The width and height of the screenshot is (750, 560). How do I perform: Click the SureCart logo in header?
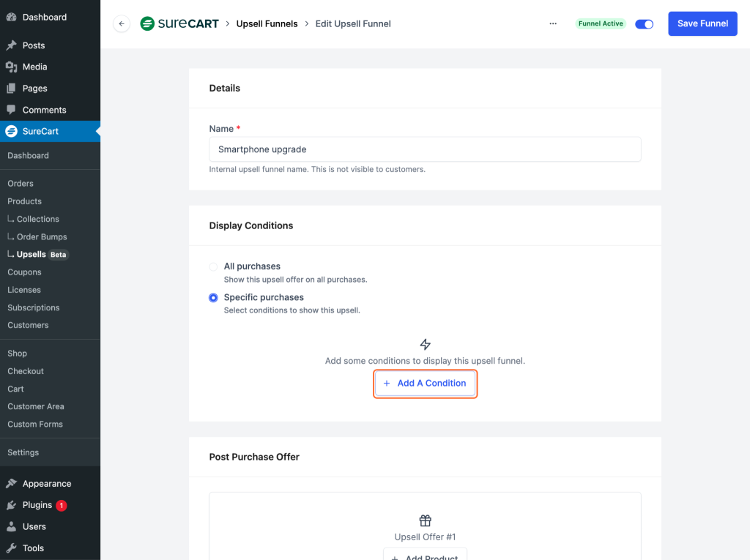click(179, 23)
